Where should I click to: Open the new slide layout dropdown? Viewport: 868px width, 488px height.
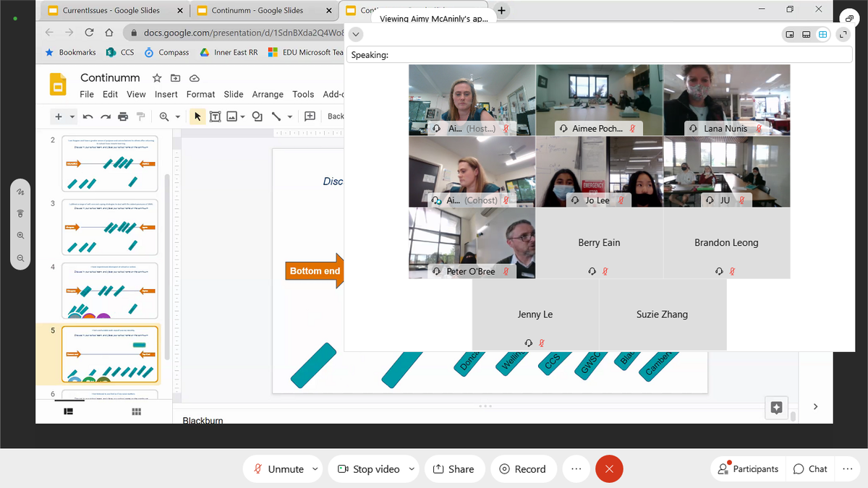coord(72,116)
